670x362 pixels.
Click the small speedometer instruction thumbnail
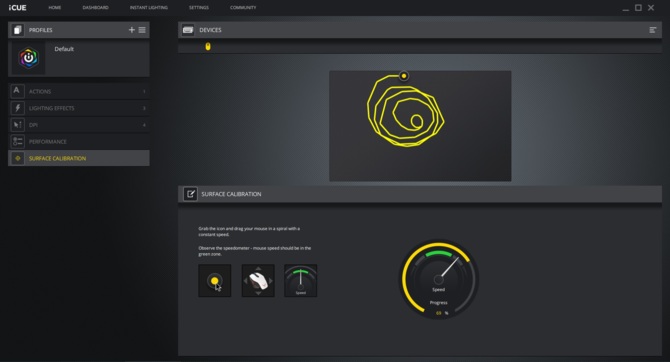click(x=300, y=280)
